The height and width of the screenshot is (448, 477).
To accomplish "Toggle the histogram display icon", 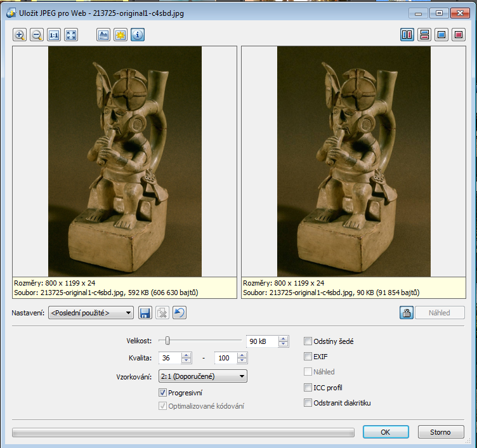I will tap(103, 35).
